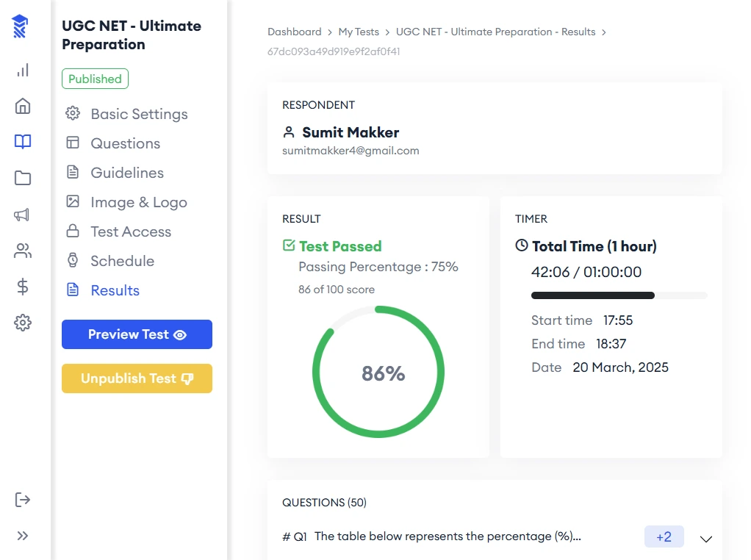Image resolution: width=751 pixels, height=560 pixels.
Task: Click the megaphone announcements icon
Action: pyautogui.click(x=23, y=215)
